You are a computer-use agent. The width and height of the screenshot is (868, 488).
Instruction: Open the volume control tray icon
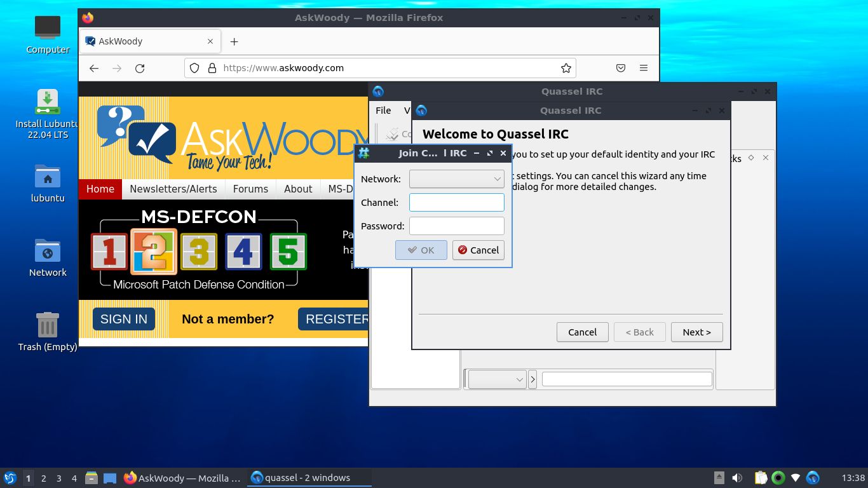737,478
